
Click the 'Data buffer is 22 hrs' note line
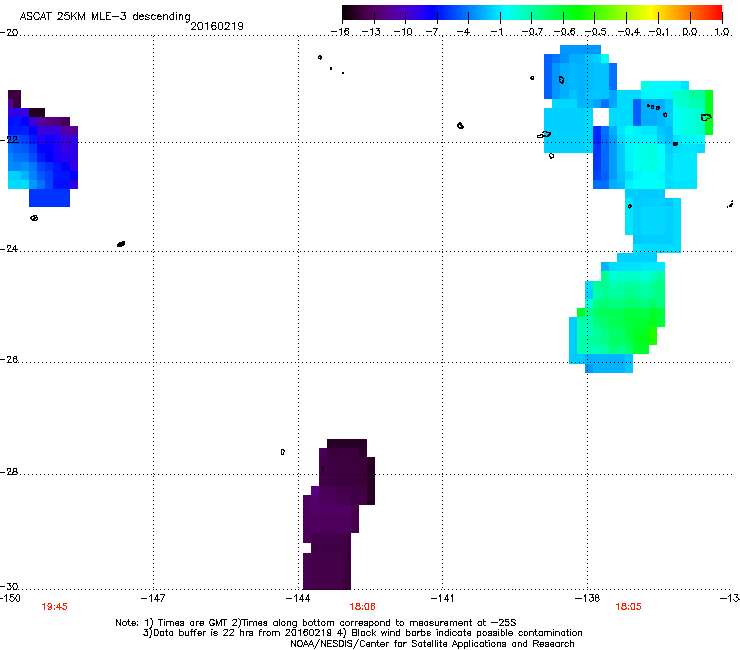point(362,633)
